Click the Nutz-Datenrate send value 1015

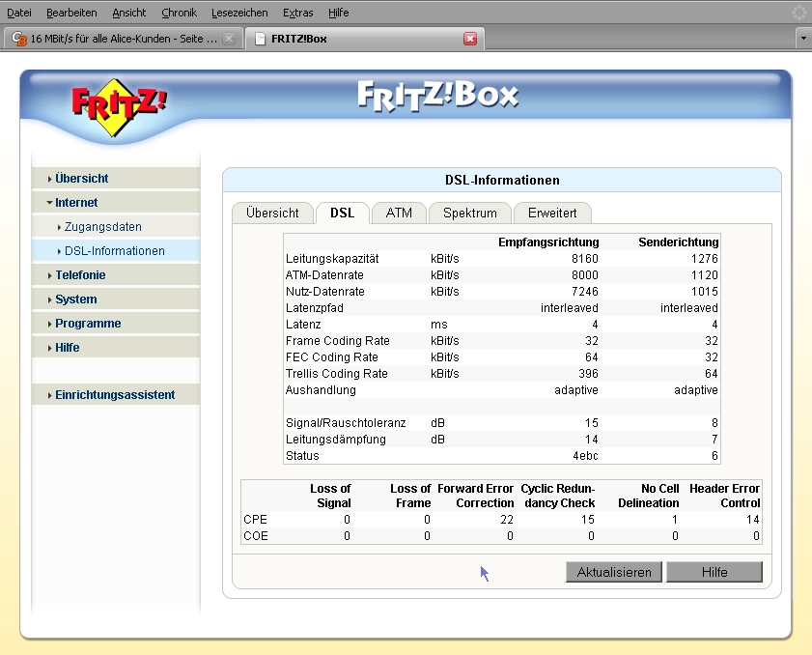704,291
